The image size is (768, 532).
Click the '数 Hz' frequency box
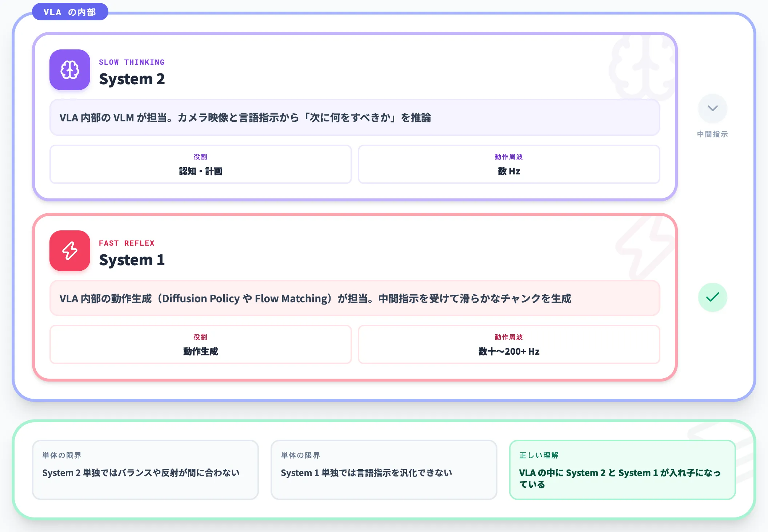click(509, 164)
